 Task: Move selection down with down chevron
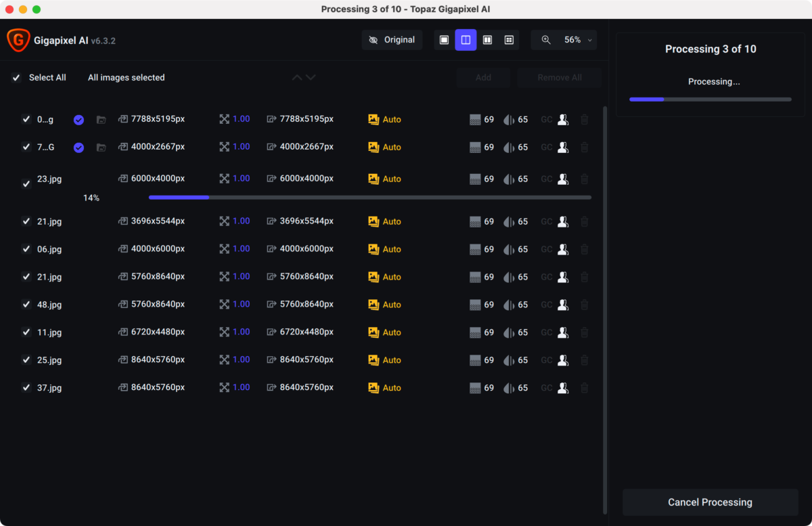coord(311,78)
